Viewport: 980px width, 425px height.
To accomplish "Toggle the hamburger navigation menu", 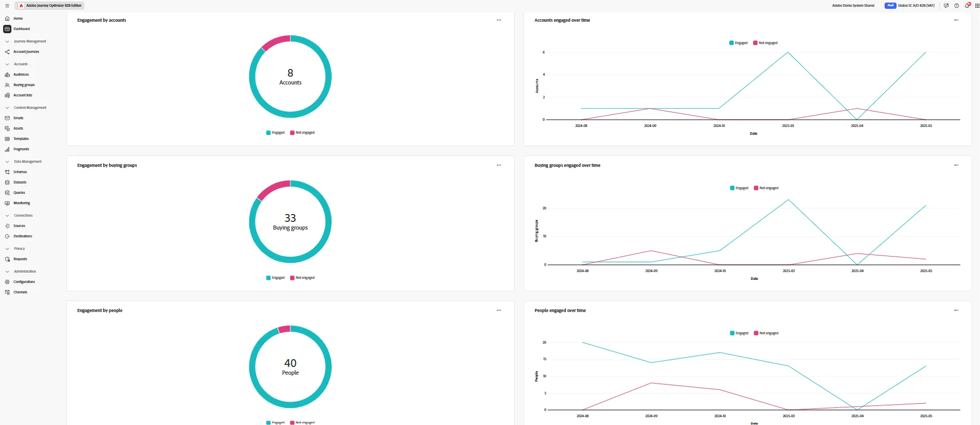I will (x=7, y=6).
